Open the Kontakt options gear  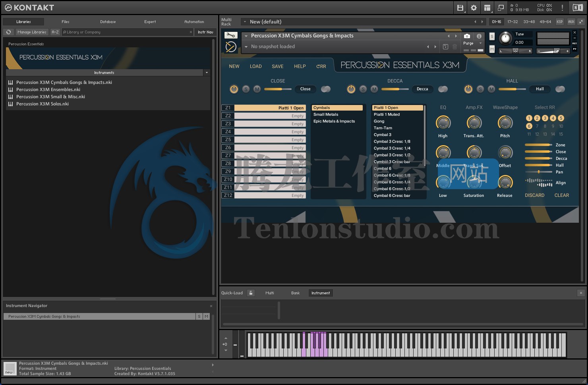click(474, 8)
